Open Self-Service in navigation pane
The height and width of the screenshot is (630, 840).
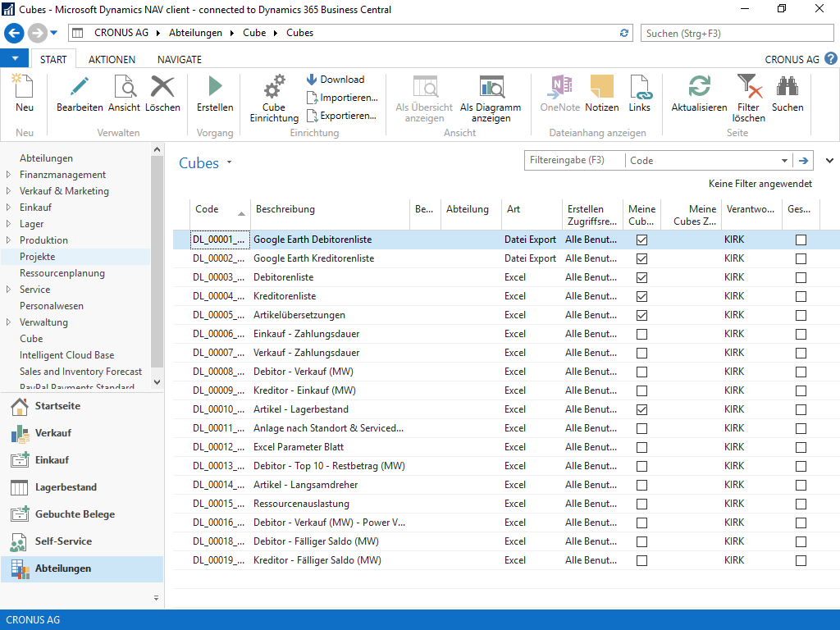click(81, 541)
